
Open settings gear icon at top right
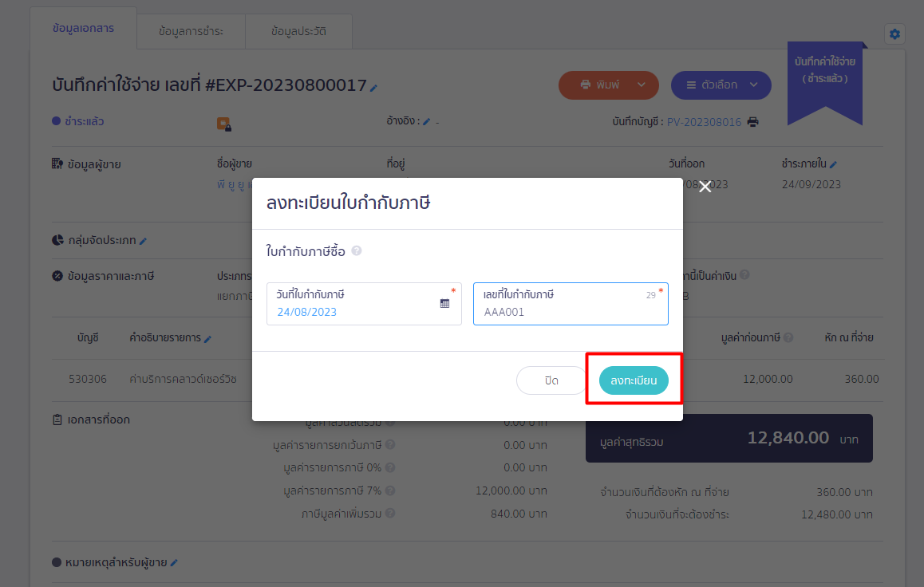point(894,33)
